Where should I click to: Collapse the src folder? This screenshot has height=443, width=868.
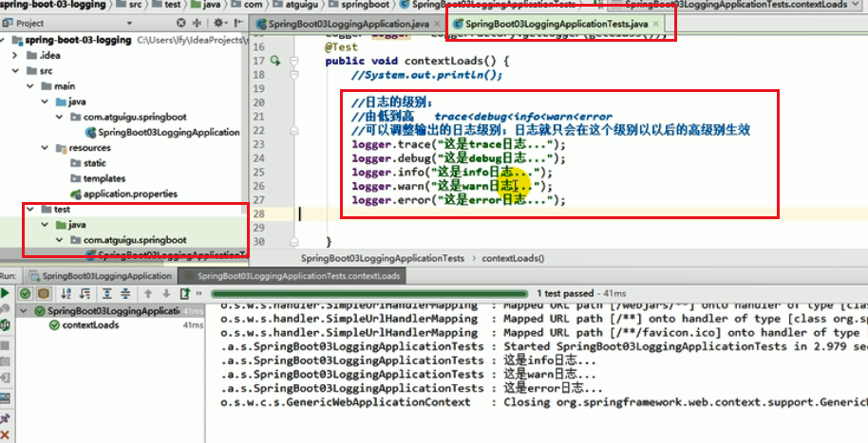[x=15, y=71]
